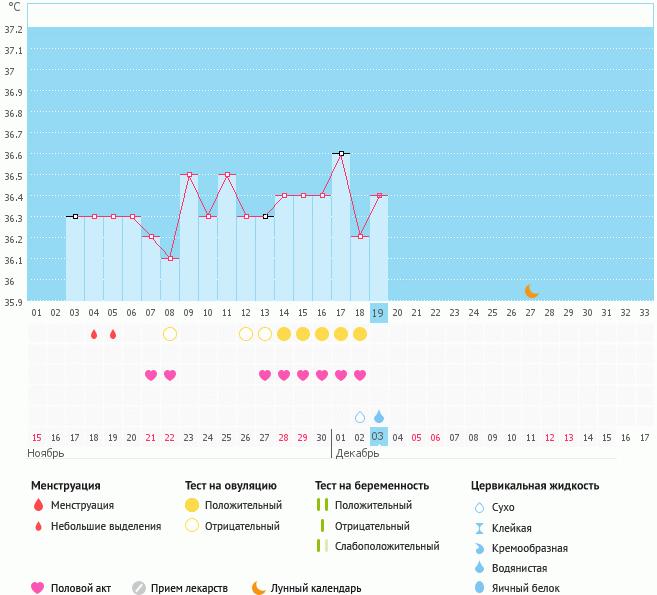Click the 'Тест на овуляцию' legend heading
The image size is (657, 595).
click(x=226, y=486)
